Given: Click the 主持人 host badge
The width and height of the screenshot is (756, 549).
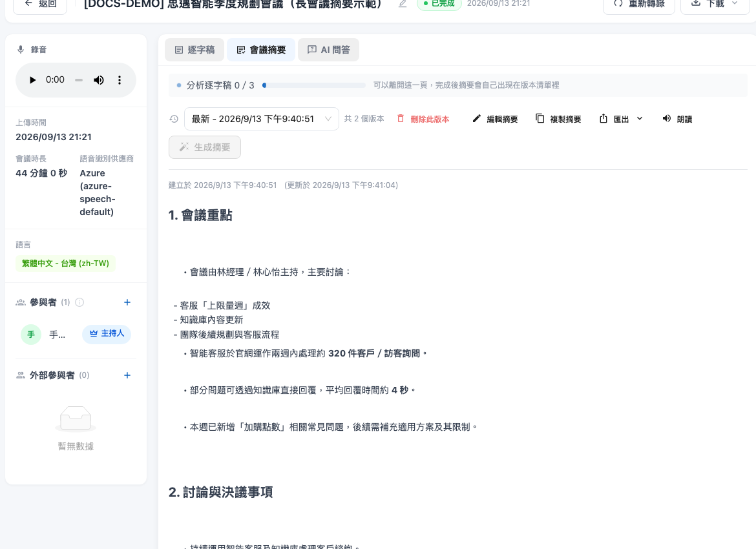Looking at the screenshot, I should click(107, 333).
